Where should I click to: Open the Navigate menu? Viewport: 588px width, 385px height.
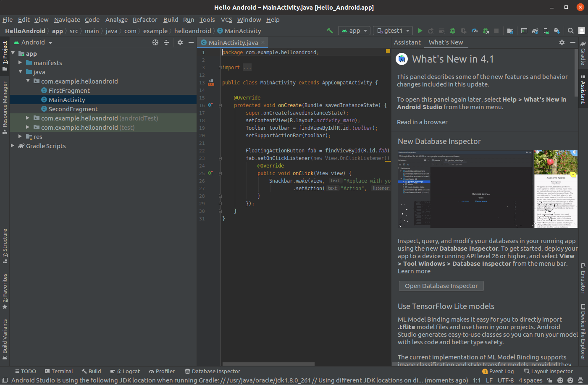[67, 20]
